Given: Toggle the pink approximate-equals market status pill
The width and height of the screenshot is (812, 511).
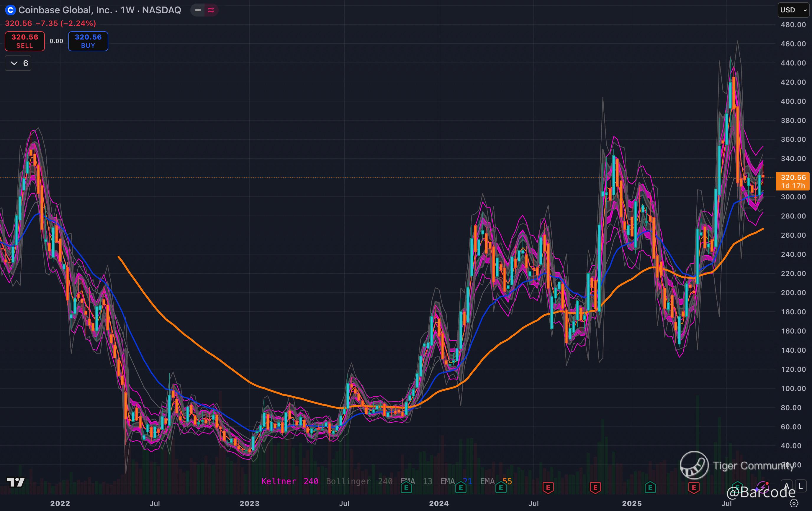Looking at the screenshot, I should pyautogui.click(x=211, y=10).
